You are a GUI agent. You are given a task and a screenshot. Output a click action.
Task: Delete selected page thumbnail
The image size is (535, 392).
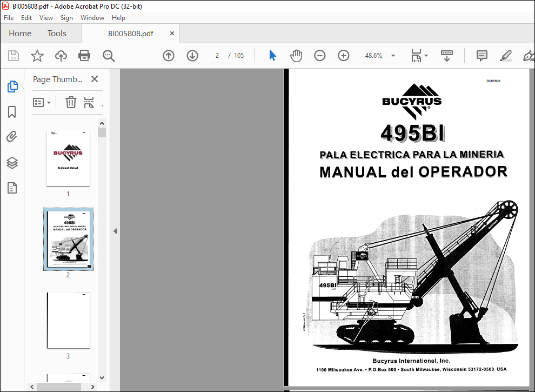tap(71, 102)
